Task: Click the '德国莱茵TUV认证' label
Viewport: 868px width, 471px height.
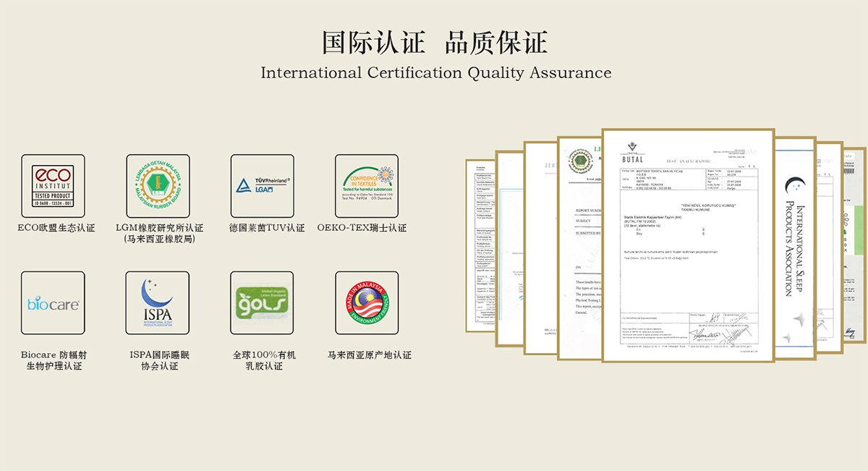Action: coord(267,228)
